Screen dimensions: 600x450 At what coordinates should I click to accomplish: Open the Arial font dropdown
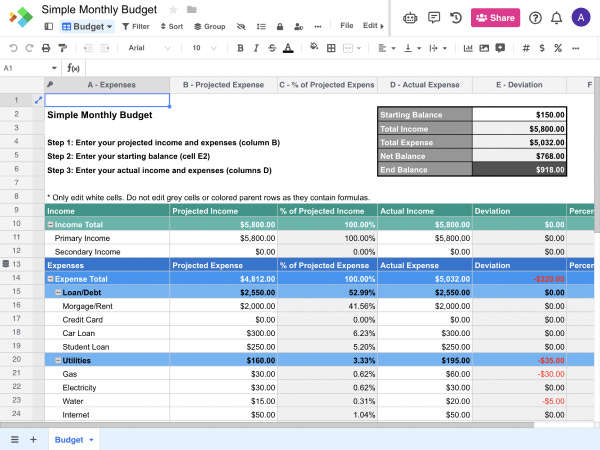point(149,48)
